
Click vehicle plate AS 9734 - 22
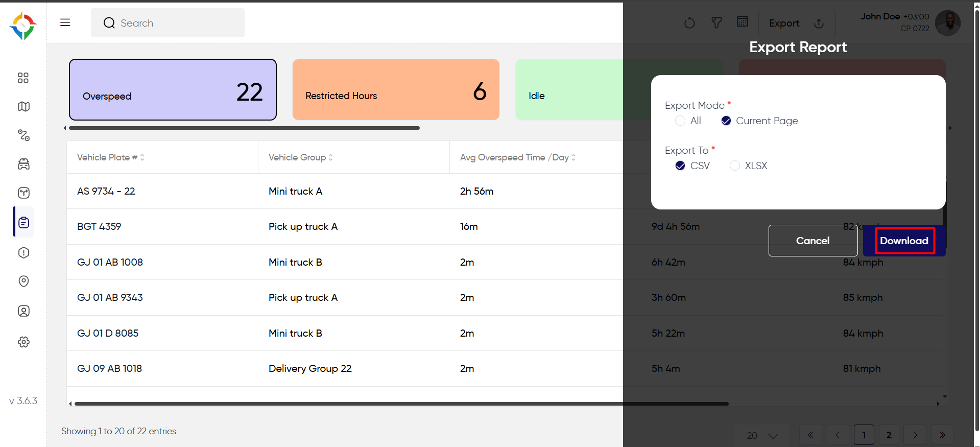pyautogui.click(x=106, y=191)
